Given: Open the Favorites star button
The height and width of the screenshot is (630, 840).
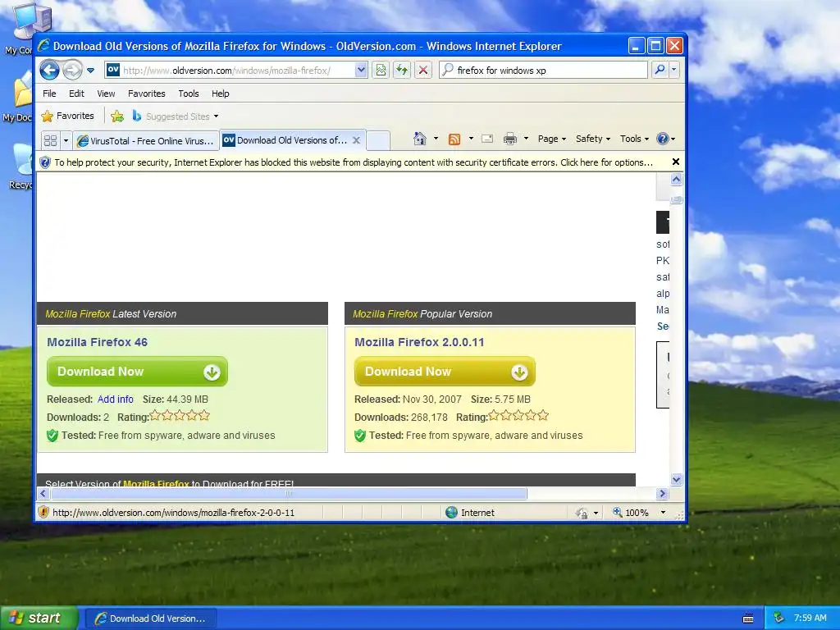Looking at the screenshot, I should tap(67, 116).
